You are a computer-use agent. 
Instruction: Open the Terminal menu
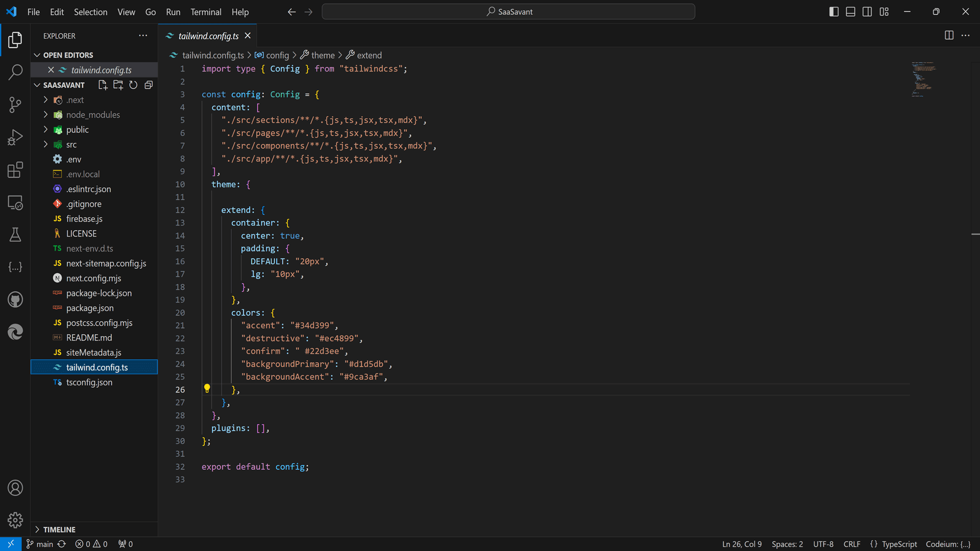(x=205, y=12)
